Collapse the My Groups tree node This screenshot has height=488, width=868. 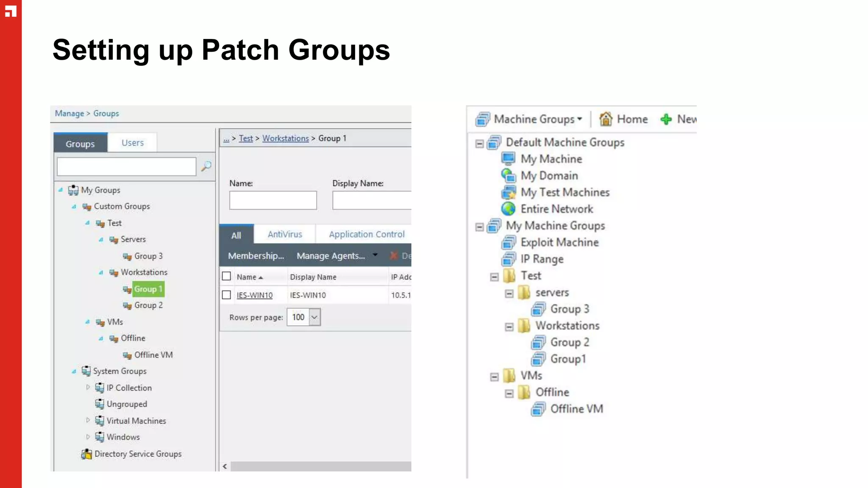coord(61,190)
